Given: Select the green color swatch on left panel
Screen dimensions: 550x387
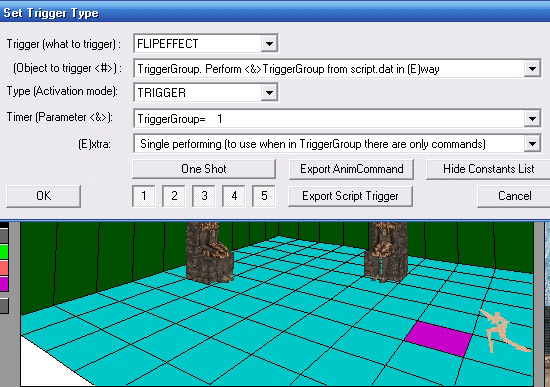Looking at the screenshot, I should pos(4,252).
